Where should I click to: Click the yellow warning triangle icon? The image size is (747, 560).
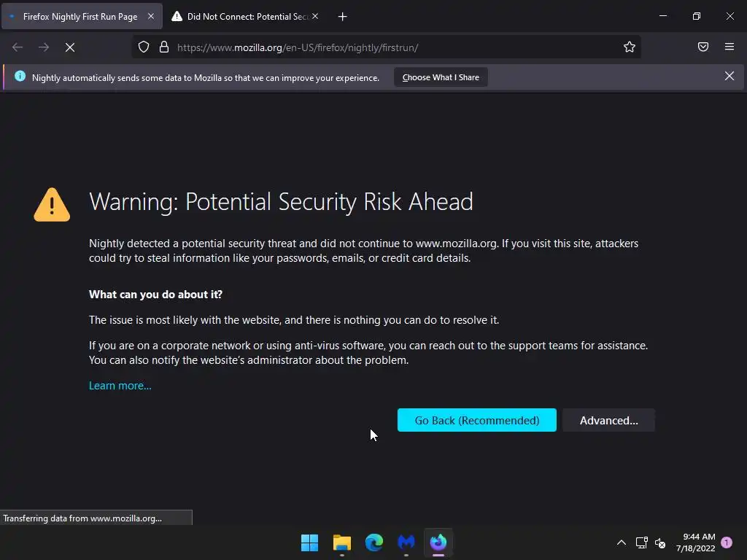[52, 205]
